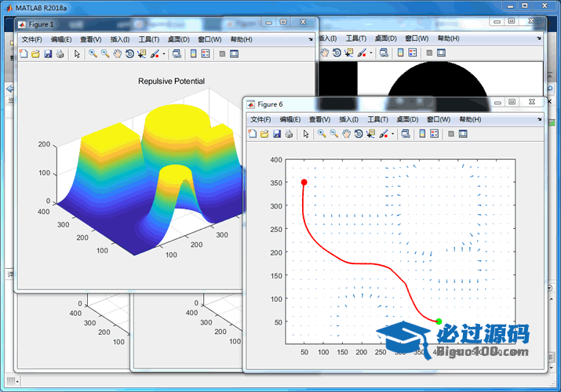Click Figure 6 menu bar dock arrow
This screenshot has width=561, height=392.
[x=540, y=119]
